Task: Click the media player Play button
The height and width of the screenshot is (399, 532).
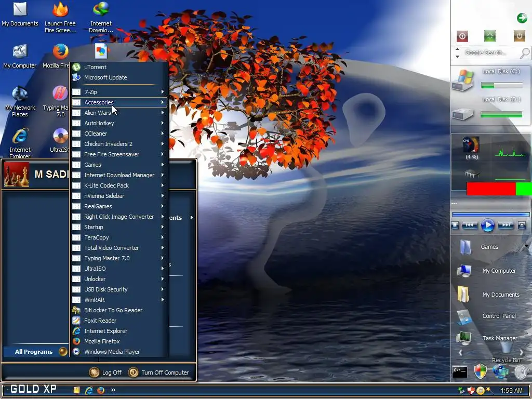Action: [x=487, y=225]
